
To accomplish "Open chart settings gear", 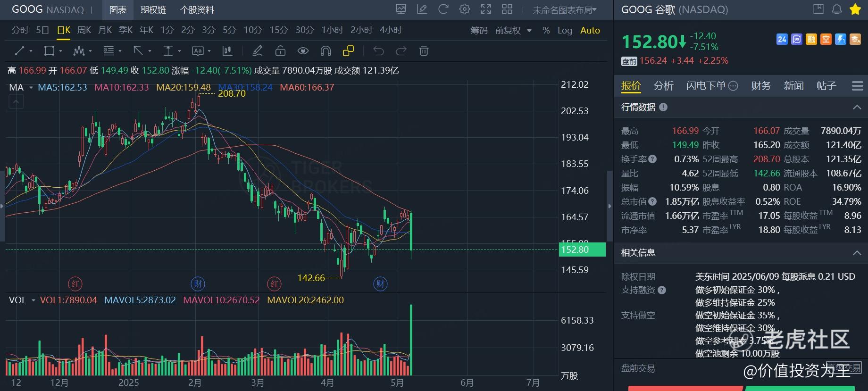I will [x=465, y=9].
